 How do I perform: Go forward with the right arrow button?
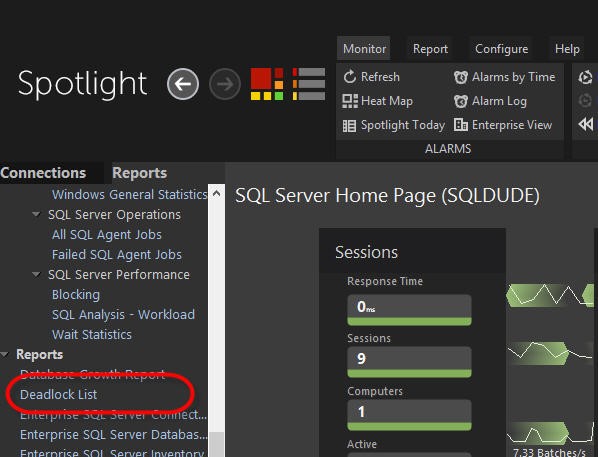click(x=225, y=84)
